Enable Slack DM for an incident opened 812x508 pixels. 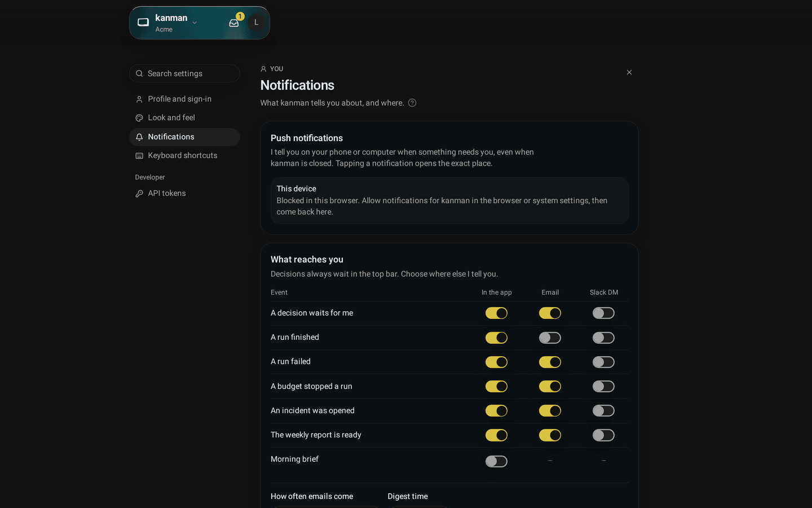pyautogui.click(x=603, y=411)
